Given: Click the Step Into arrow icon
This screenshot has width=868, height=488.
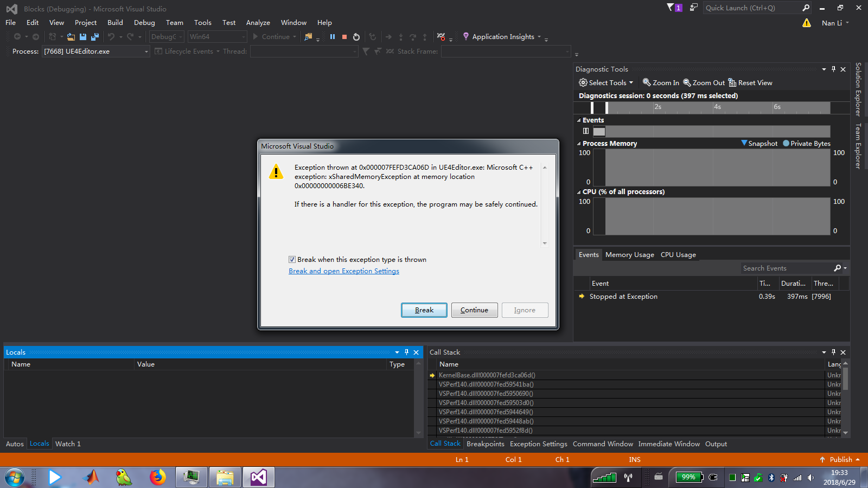Looking at the screenshot, I should click(x=401, y=36).
